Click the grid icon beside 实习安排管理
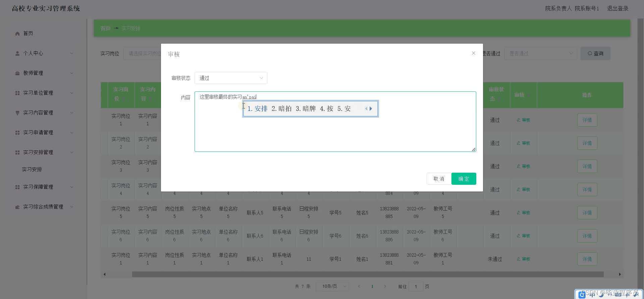 [17, 153]
